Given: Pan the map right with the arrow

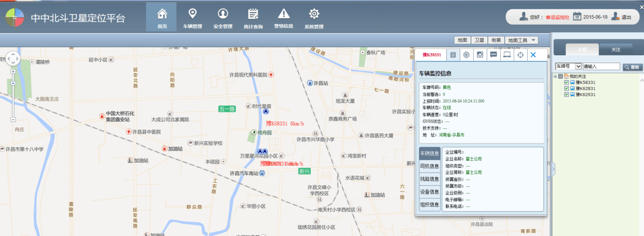Looking at the screenshot, I should [17, 59].
